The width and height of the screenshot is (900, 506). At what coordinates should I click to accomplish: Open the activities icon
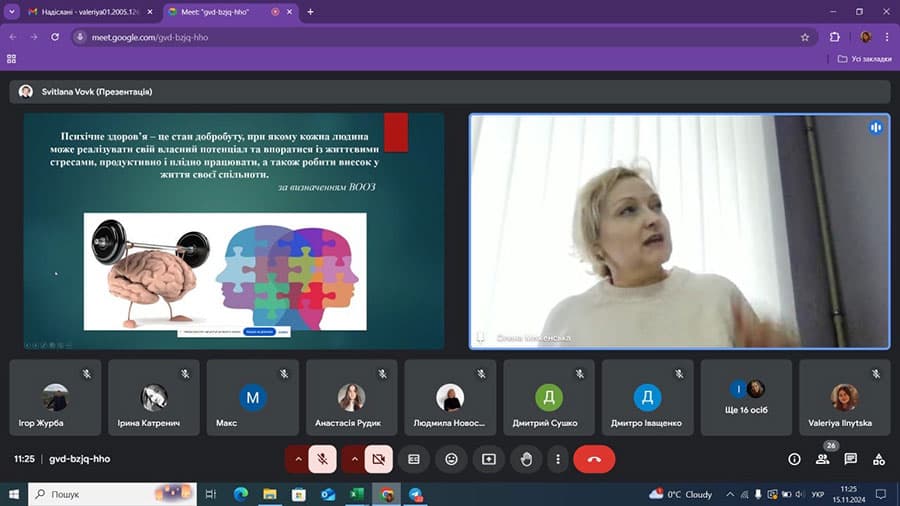879,459
